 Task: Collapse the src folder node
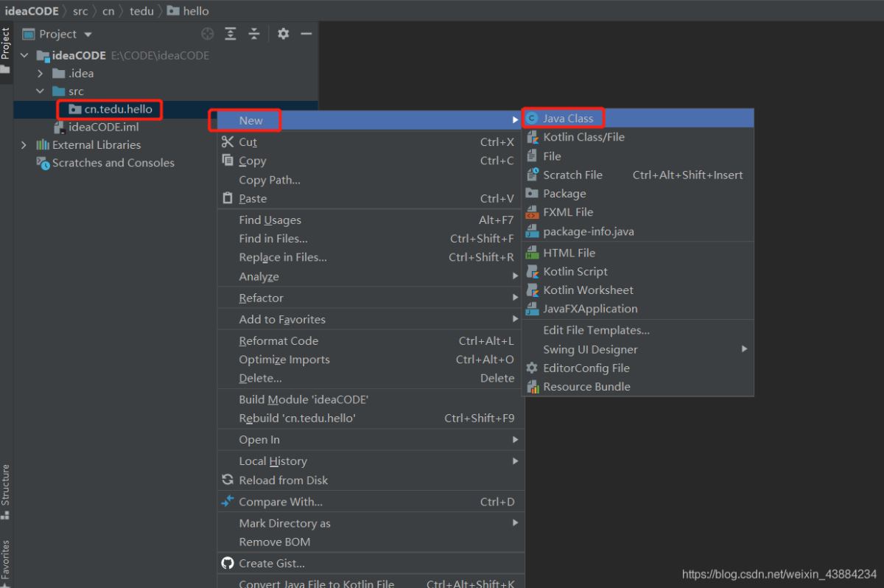pos(41,91)
